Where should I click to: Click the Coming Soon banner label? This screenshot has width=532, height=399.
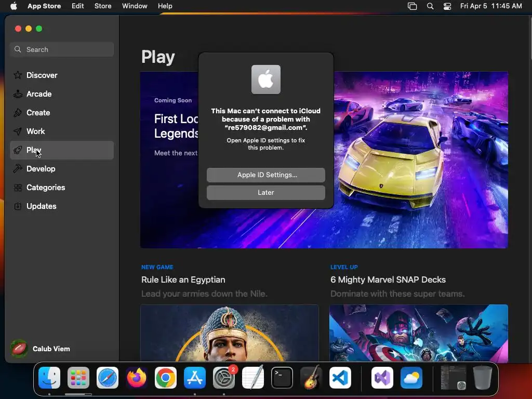tap(173, 100)
